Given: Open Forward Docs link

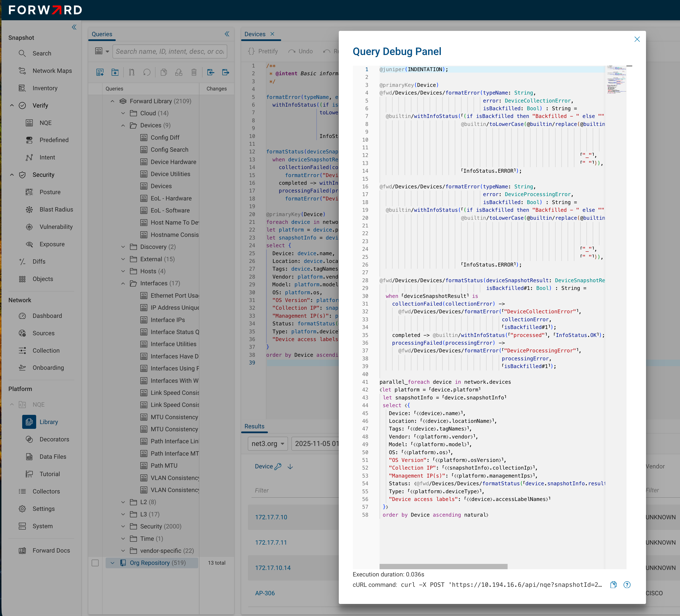Looking at the screenshot, I should tap(51, 551).
